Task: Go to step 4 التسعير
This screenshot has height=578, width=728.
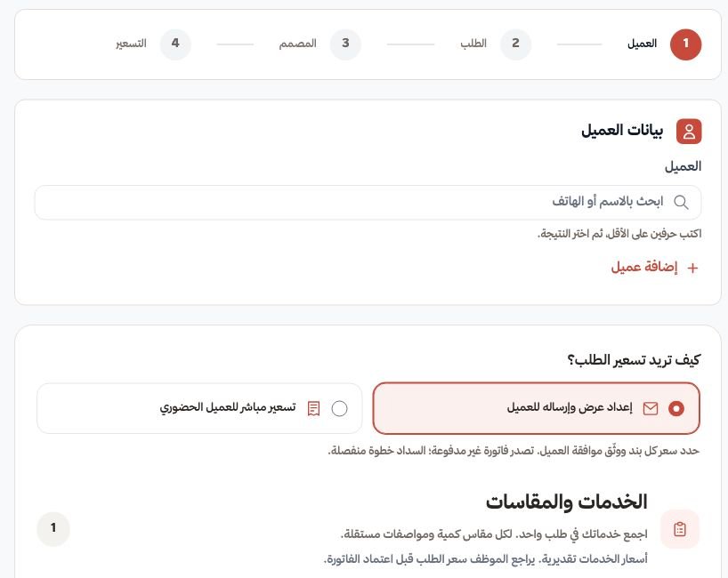Action: pos(153,44)
